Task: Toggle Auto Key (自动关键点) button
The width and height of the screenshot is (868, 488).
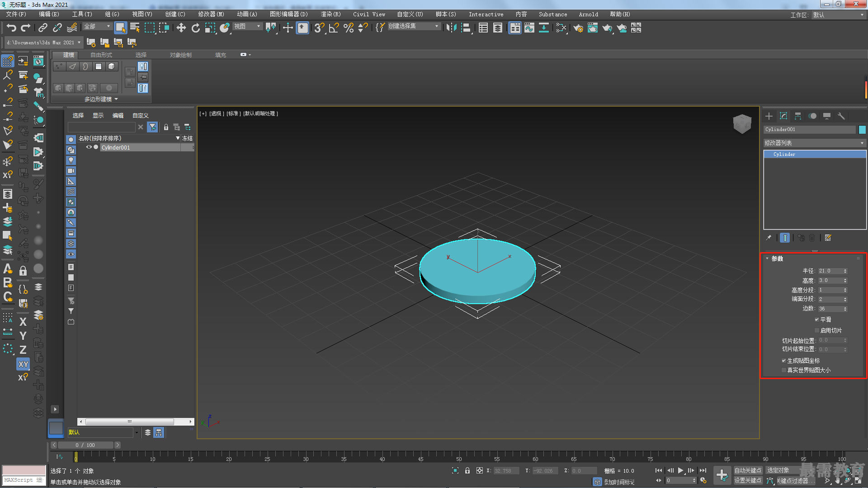Action: pos(748,470)
